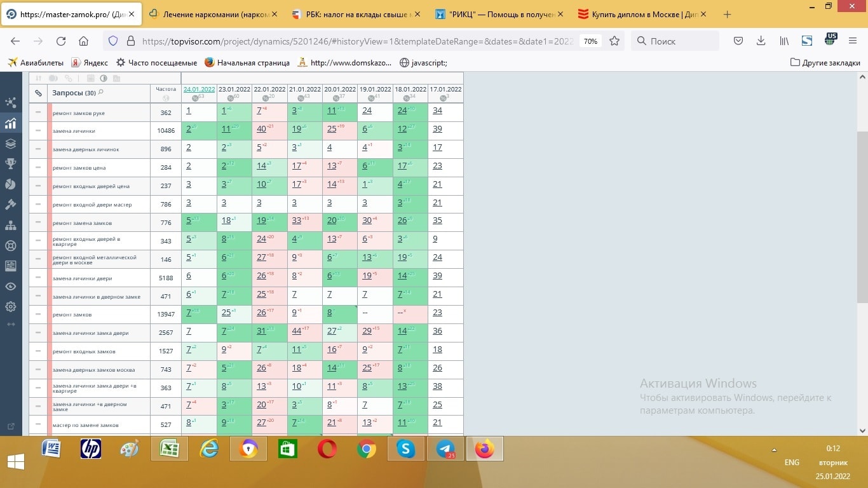Select the query 'замена личинки в дверном замке'
This screenshot has height=488, width=868.
pyautogui.click(x=96, y=297)
